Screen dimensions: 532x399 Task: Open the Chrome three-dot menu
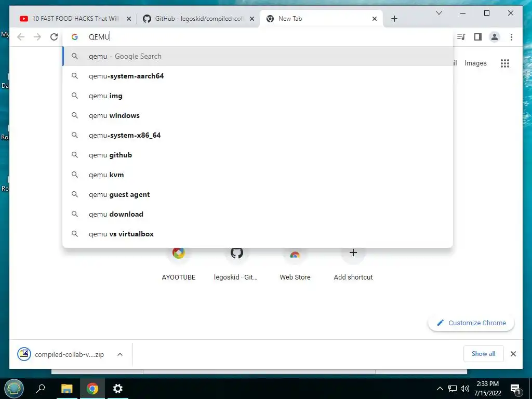point(511,37)
